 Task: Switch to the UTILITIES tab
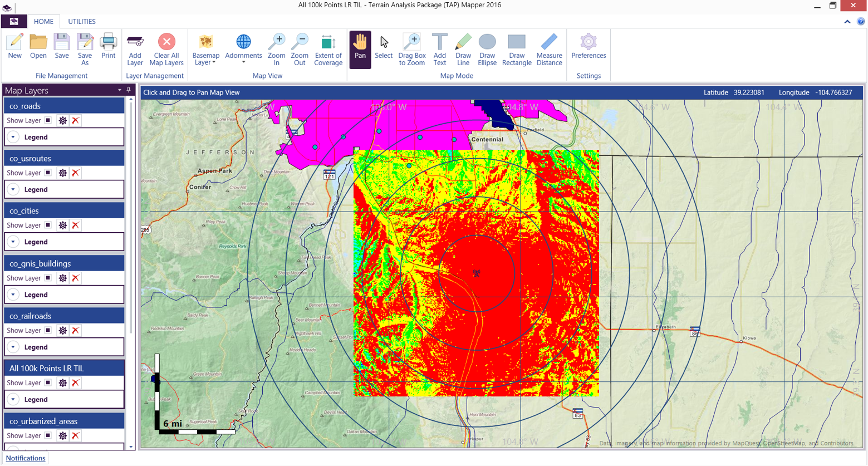[82, 22]
